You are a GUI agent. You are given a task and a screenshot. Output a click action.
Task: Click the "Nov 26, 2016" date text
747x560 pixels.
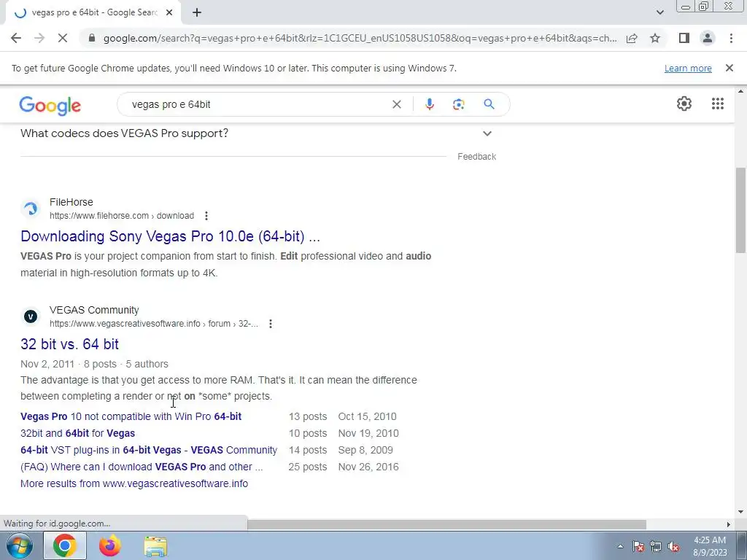(x=368, y=467)
